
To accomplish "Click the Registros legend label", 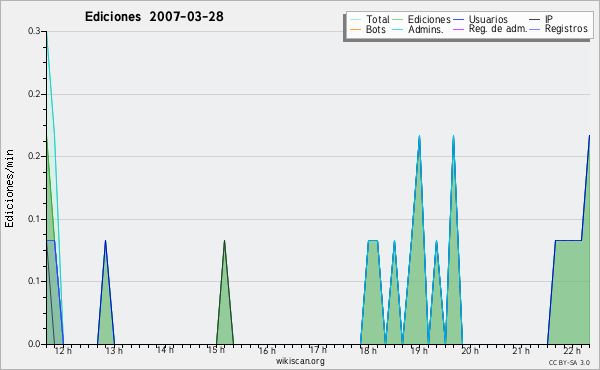I will [x=566, y=29].
